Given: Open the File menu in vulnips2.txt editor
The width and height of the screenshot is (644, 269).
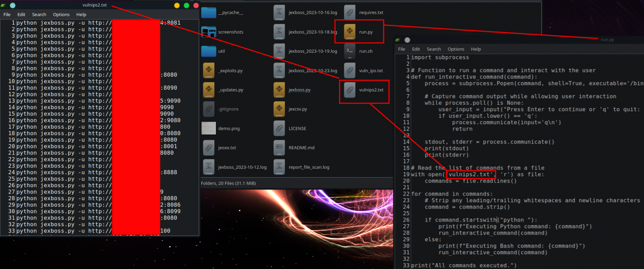Looking at the screenshot, I should tap(7, 14).
